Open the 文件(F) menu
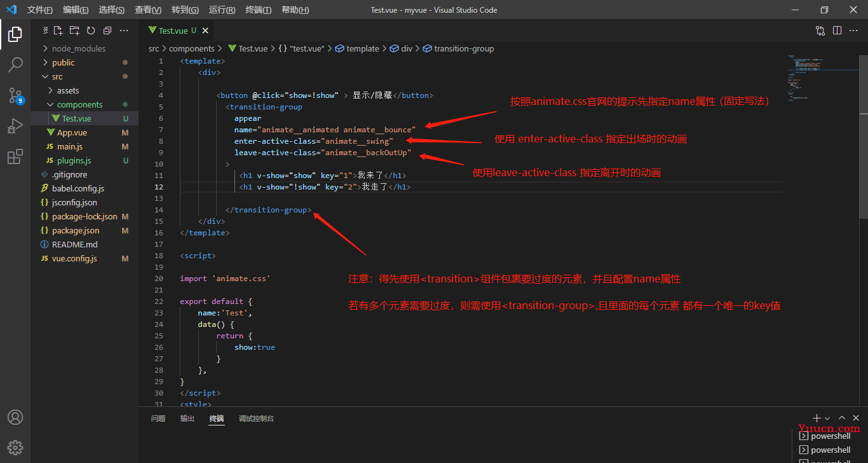 click(x=40, y=10)
